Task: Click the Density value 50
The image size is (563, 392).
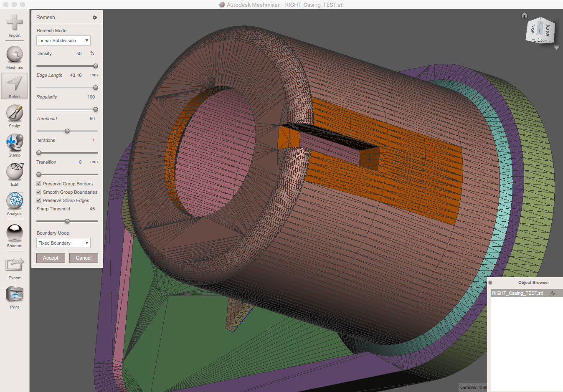Action: point(79,53)
